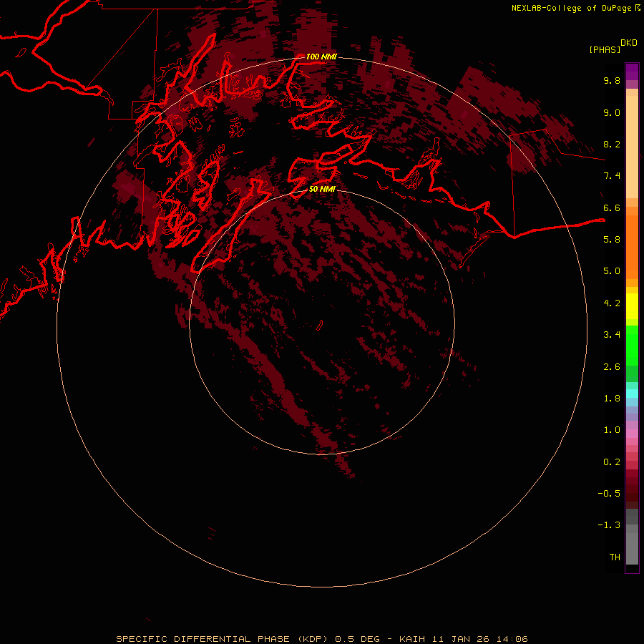Click the 1.0 value on the color scale

(612, 430)
